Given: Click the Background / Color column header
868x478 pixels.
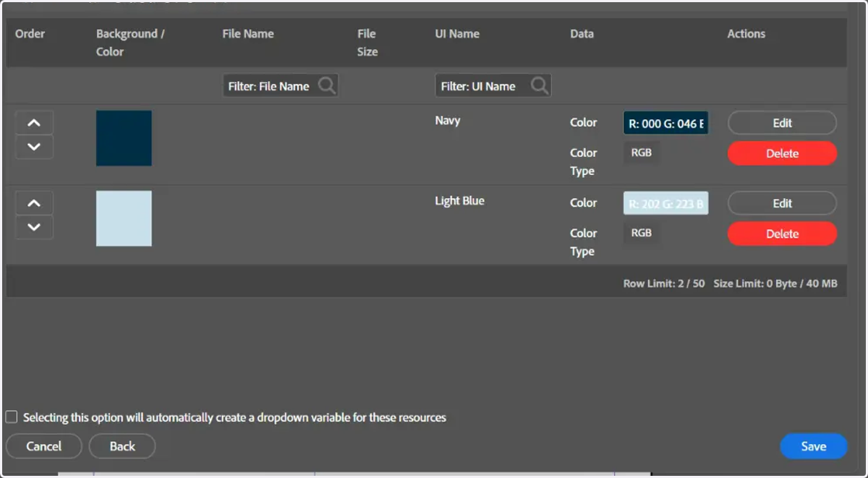Looking at the screenshot, I should tap(130, 43).
